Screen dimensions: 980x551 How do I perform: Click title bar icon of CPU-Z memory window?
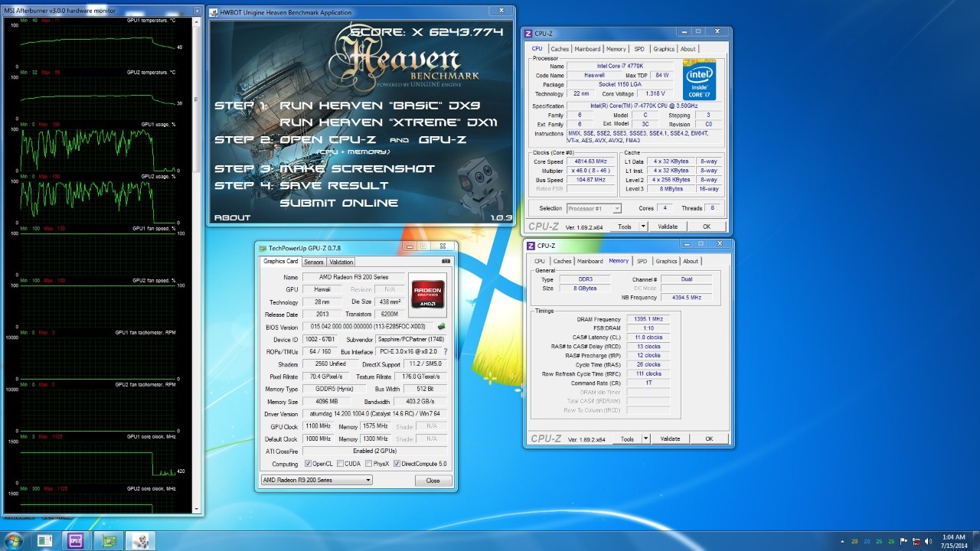(530, 246)
